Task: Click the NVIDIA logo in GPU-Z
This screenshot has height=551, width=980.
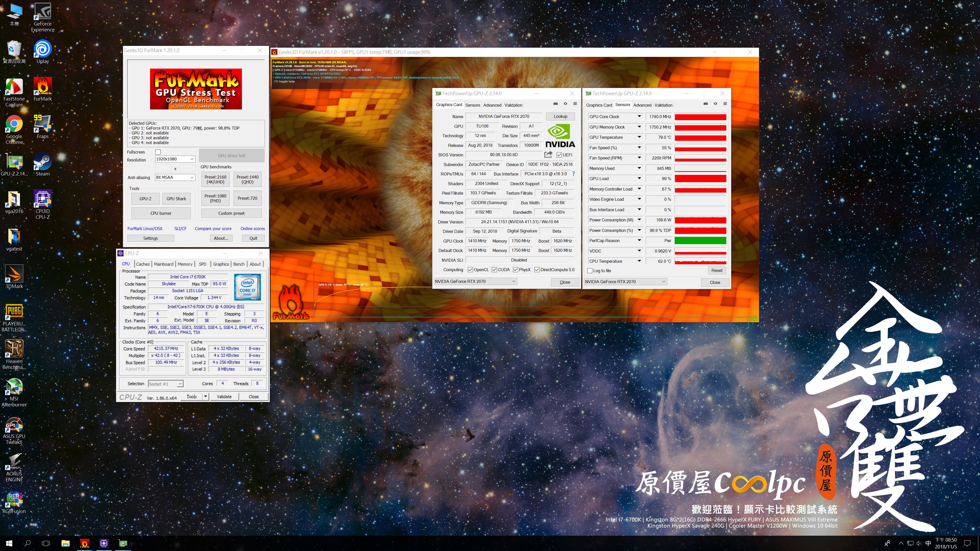Action: point(560,135)
